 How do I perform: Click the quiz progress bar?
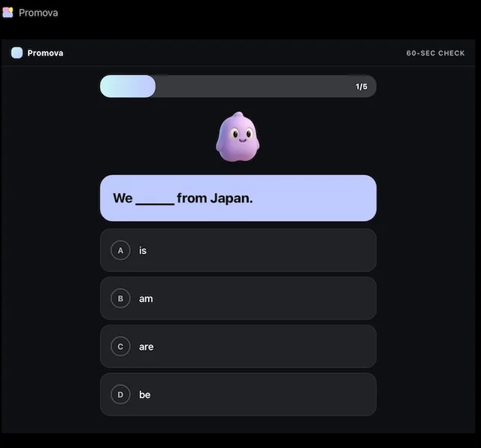point(238,86)
